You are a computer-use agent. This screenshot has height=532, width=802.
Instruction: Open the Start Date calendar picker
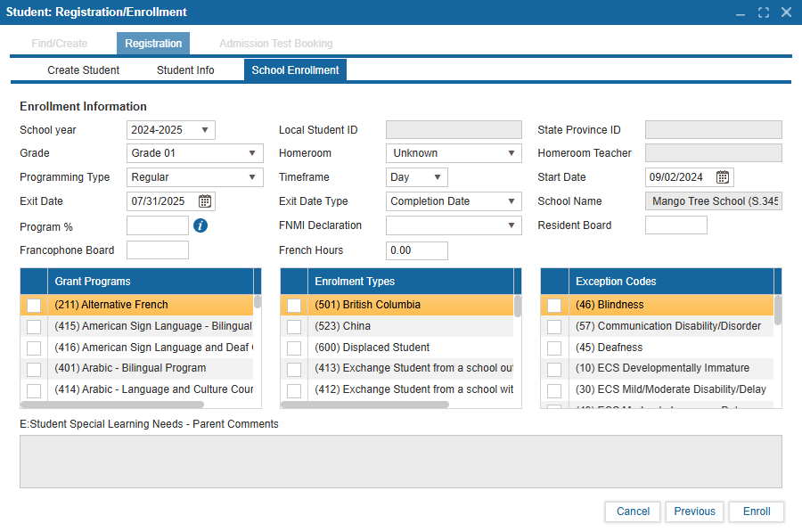pos(723,177)
